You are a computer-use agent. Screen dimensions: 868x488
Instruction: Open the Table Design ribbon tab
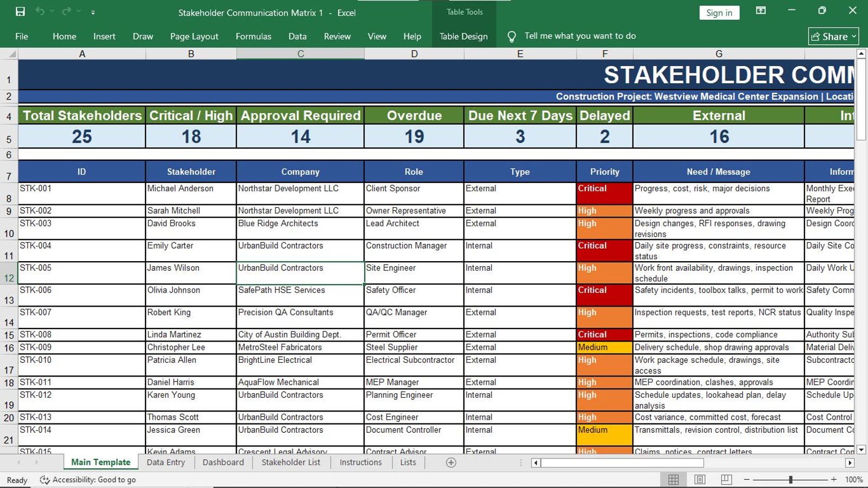pyautogui.click(x=464, y=36)
